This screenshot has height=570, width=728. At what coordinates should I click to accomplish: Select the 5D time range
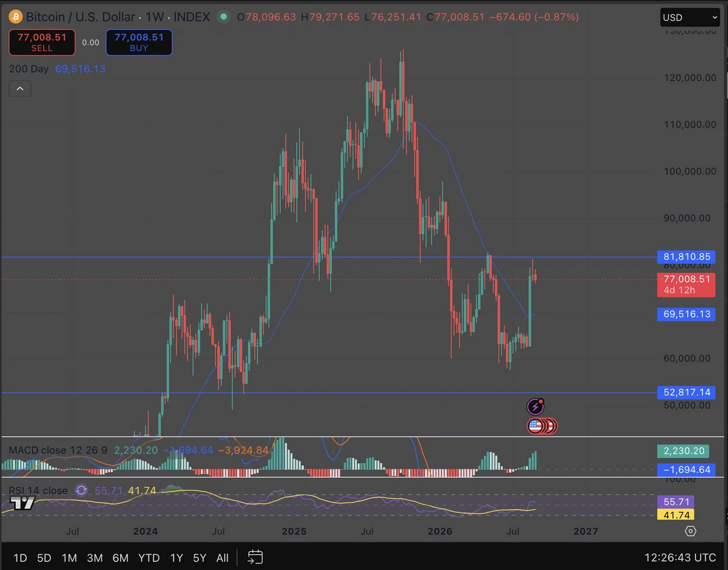coord(44,557)
